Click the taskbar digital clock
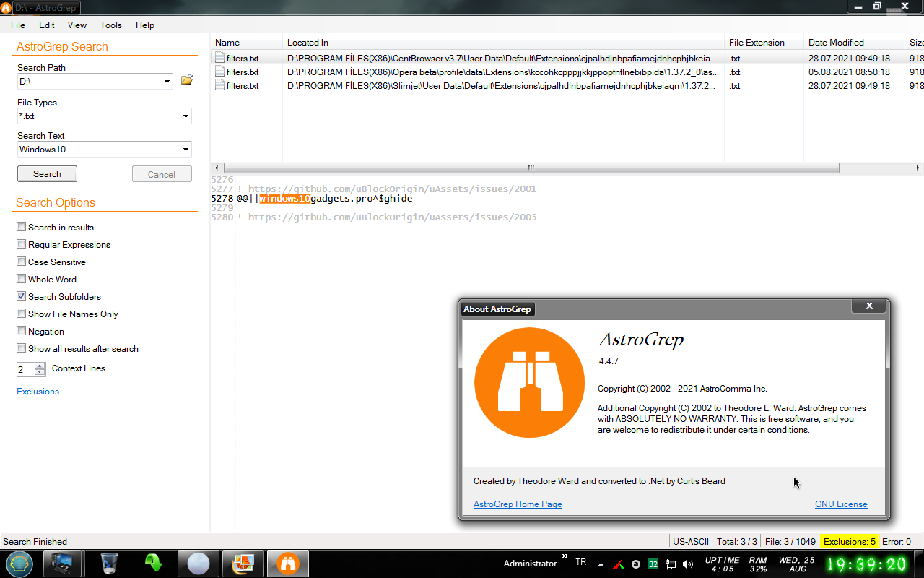 866,564
